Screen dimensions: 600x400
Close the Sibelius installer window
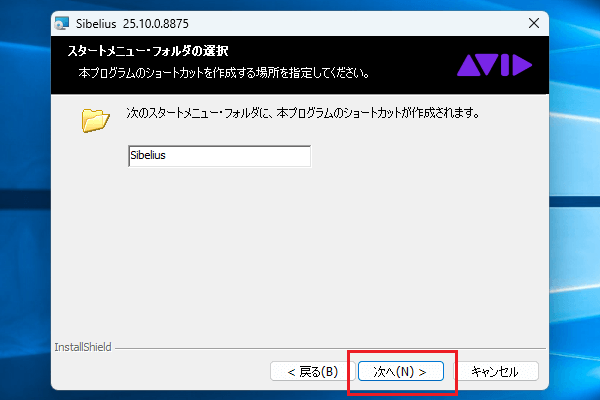[x=528, y=22]
